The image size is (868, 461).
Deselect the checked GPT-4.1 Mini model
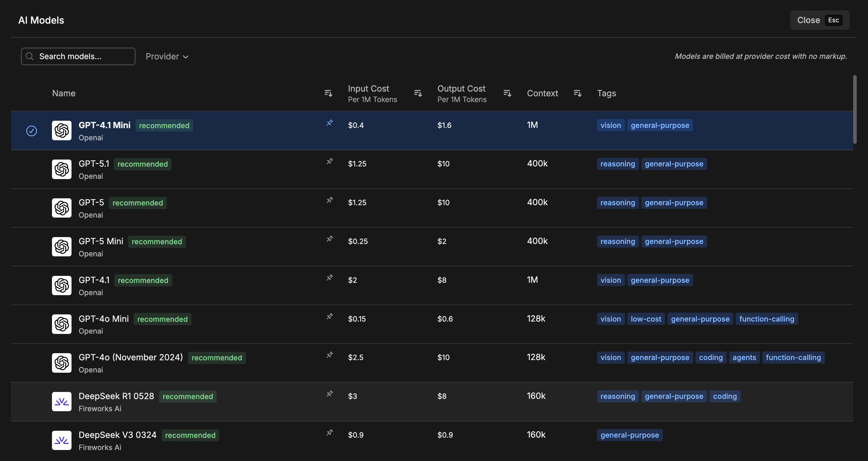31,130
